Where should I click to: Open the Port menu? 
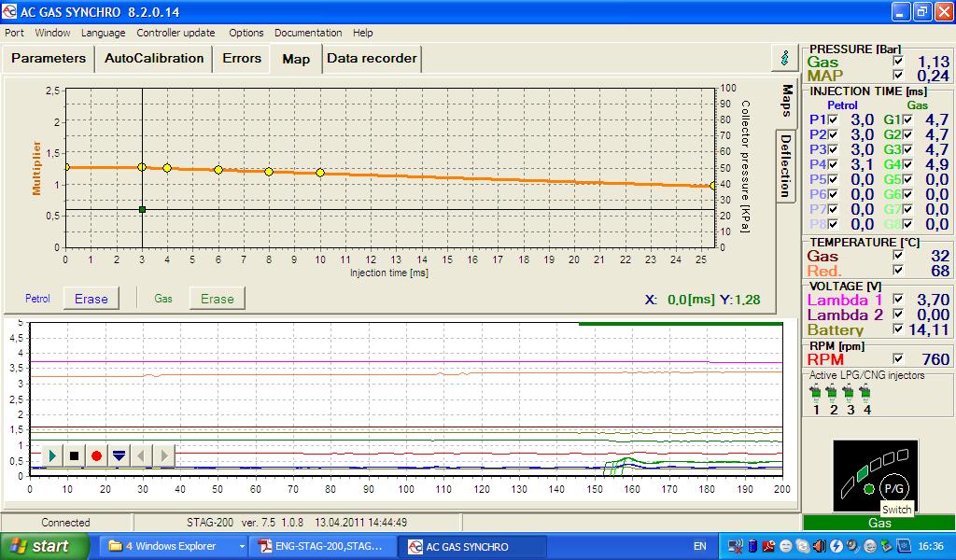tap(14, 33)
